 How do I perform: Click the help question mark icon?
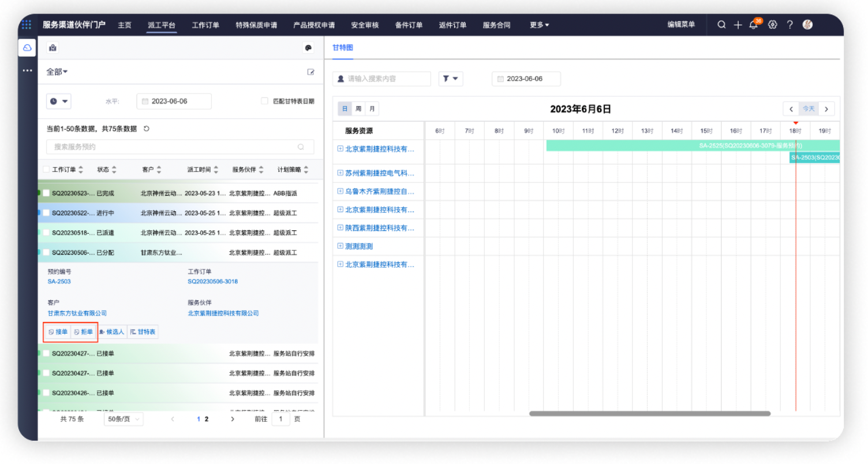790,25
